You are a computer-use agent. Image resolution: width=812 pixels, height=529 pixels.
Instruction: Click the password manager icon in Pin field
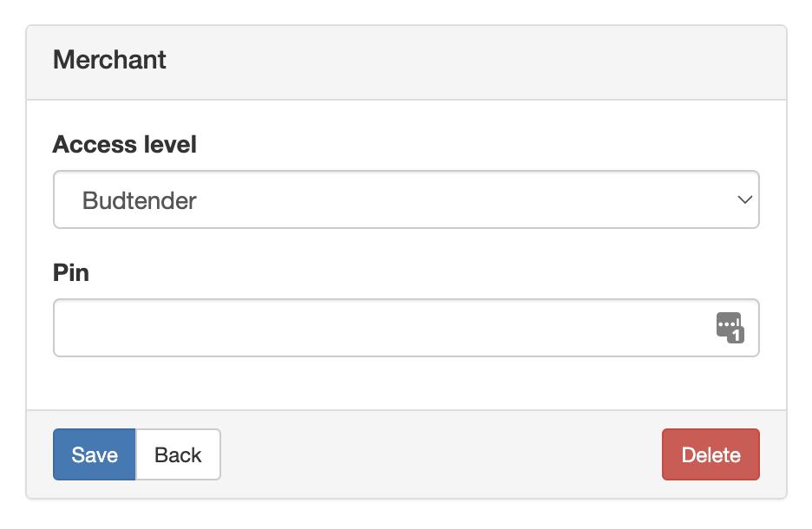[x=730, y=328]
